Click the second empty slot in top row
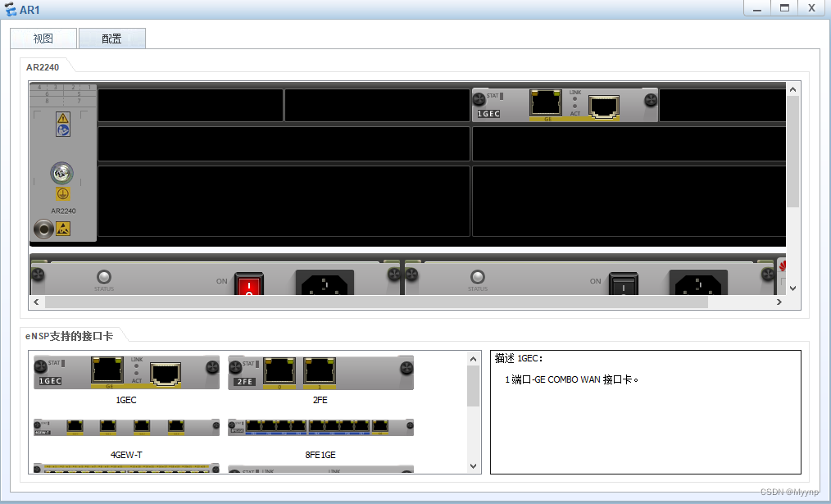This screenshot has height=504, width=831. pos(377,105)
